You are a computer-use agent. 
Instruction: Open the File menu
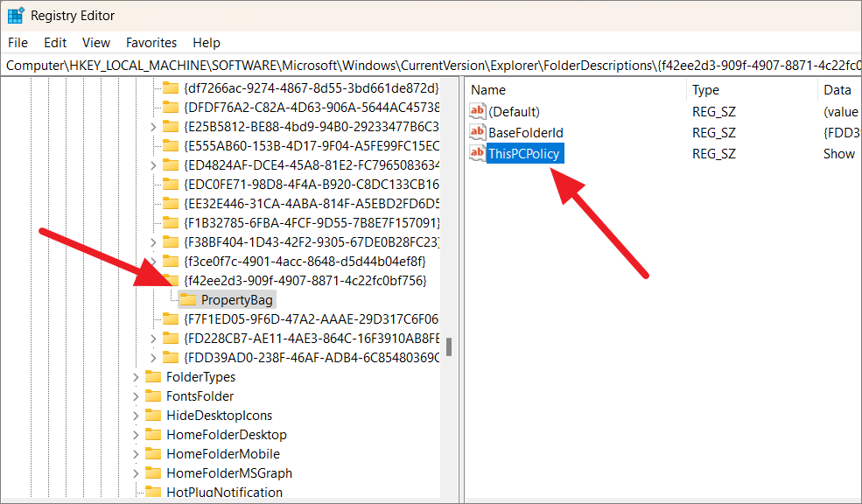pyautogui.click(x=18, y=43)
